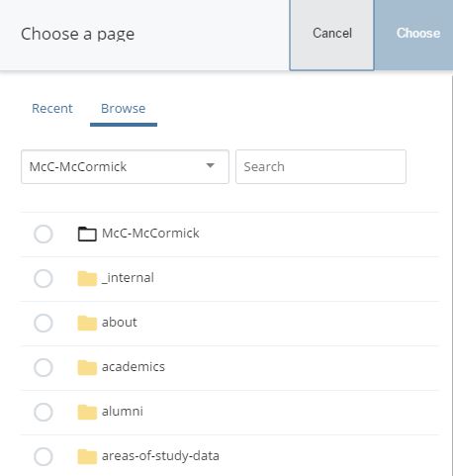Click the McC-McCormick root folder icon
This screenshot has width=453, height=476.
click(87, 234)
